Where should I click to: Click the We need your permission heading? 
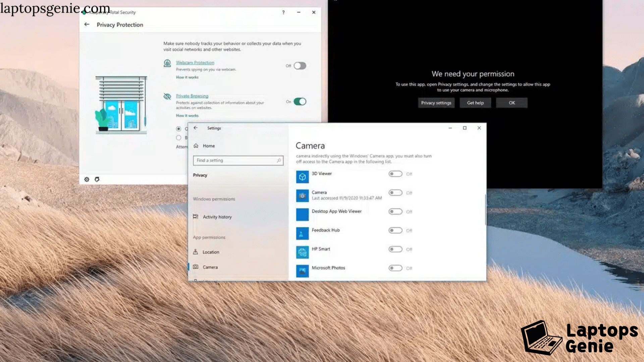[473, 74]
